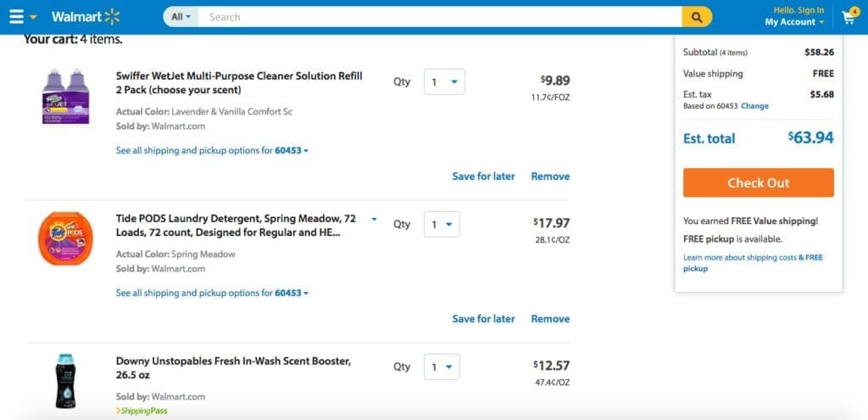Open the My Account menu

coord(793,22)
